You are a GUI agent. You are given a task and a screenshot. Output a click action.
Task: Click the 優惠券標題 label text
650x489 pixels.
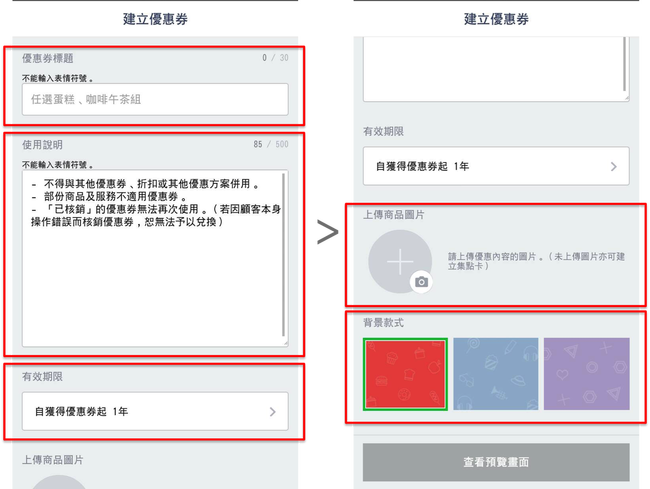pyautogui.click(x=48, y=58)
